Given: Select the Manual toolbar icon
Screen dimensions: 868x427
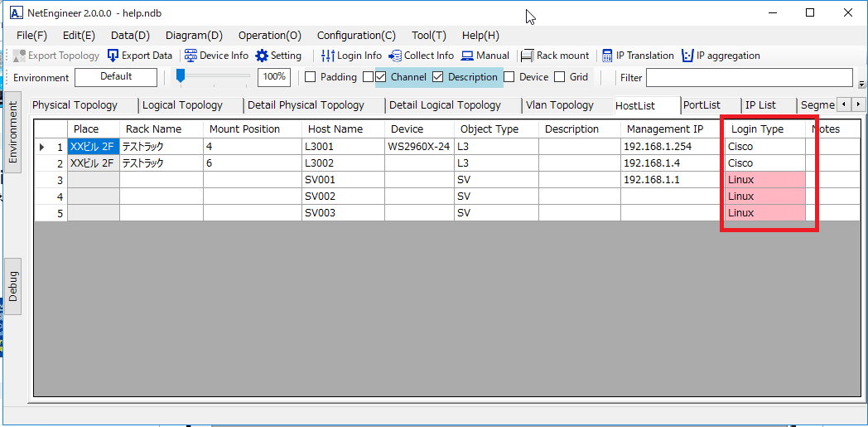Looking at the screenshot, I should [x=467, y=56].
